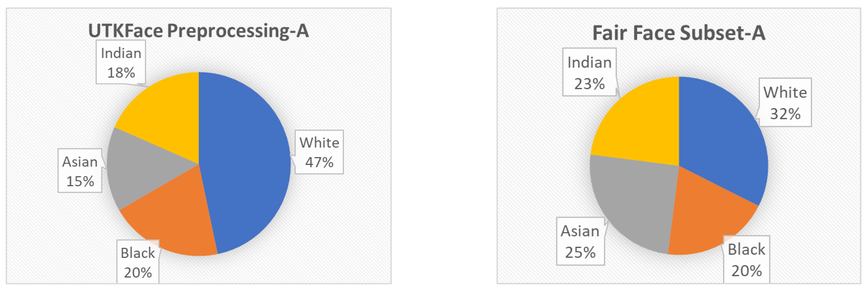Click the "White 32%" data label
The image size is (868, 290).
(785, 103)
